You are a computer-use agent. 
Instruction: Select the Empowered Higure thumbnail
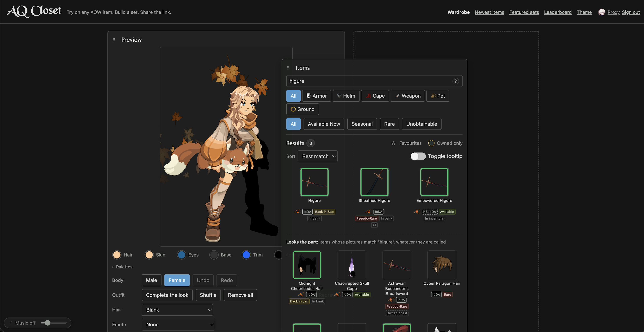[x=434, y=182]
